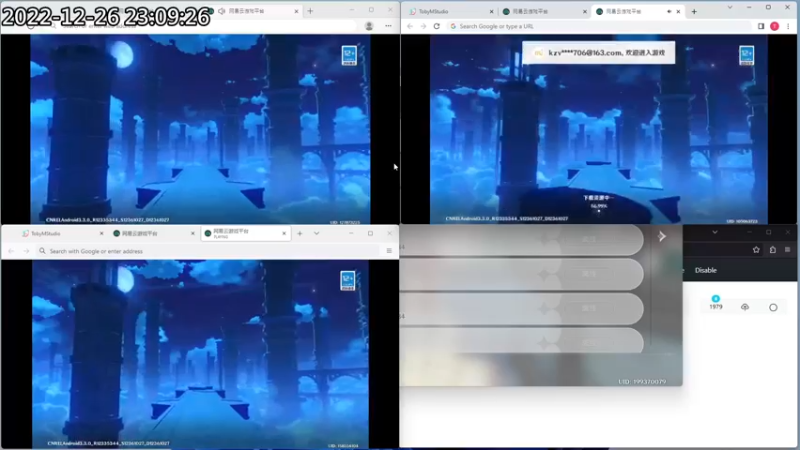Click the speaker icon on the Edge tab
Viewport: 800px width, 450px height.
click(x=221, y=11)
